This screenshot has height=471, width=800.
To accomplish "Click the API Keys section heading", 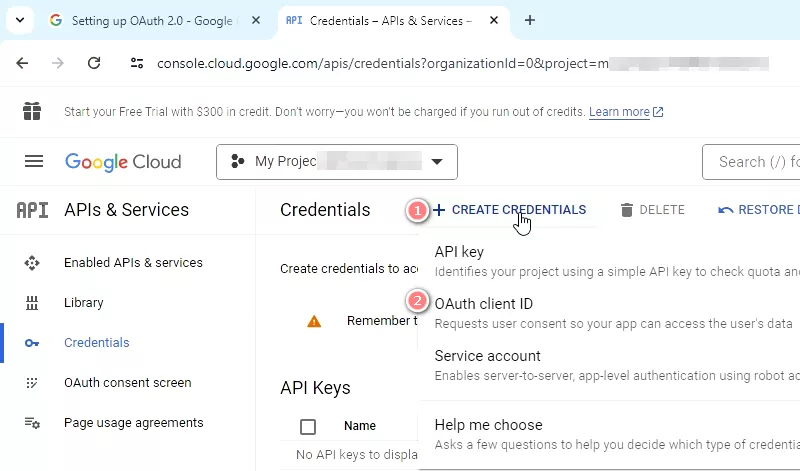I will tap(315, 388).
